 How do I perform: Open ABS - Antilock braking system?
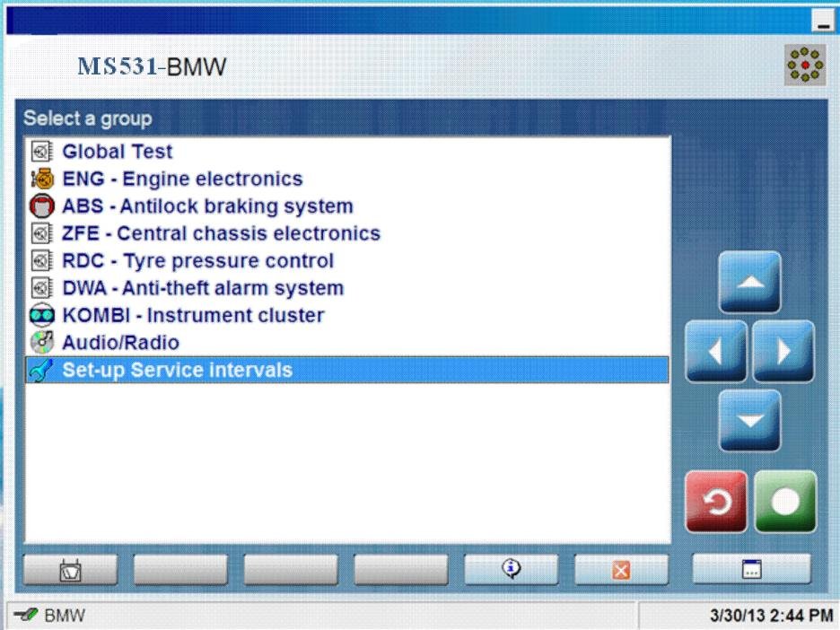(206, 206)
